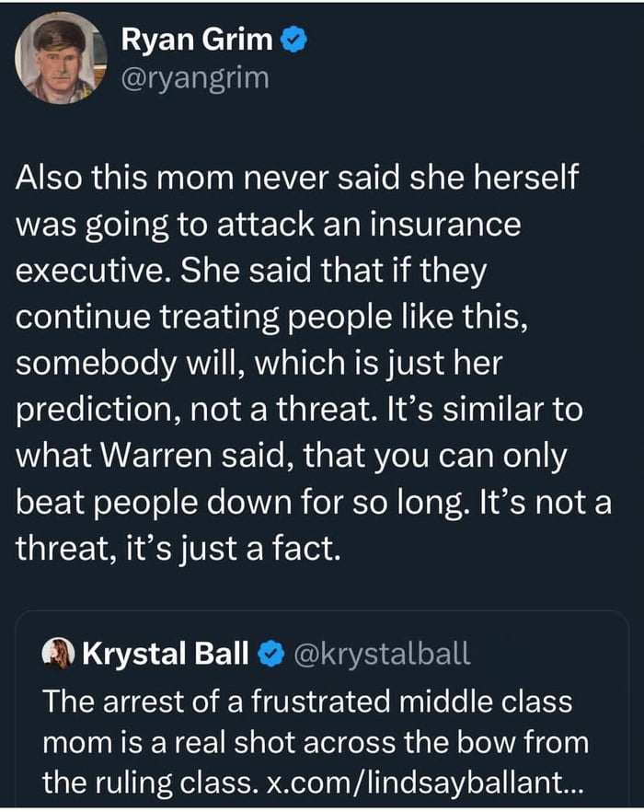The height and width of the screenshot is (812, 644).
Task: Click the avatar next to Ryan Grim's name
Action: click(58, 59)
